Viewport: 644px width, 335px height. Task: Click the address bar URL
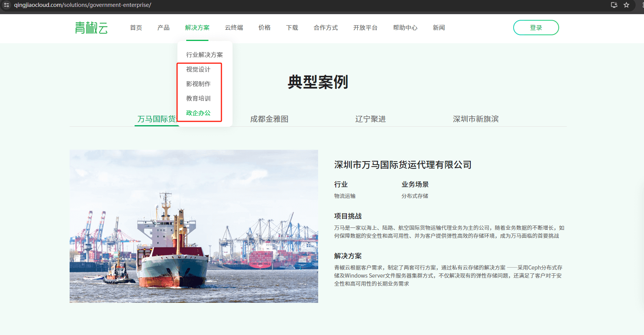point(83,5)
